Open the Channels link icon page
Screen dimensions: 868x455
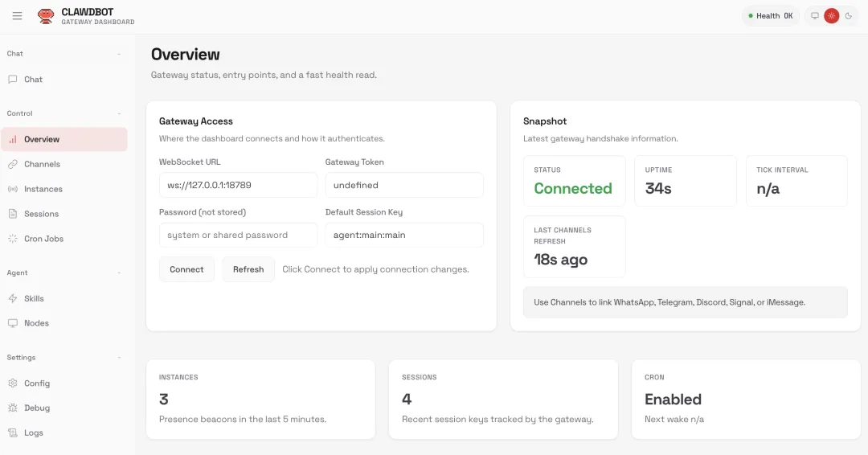click(x=42, y=164)
